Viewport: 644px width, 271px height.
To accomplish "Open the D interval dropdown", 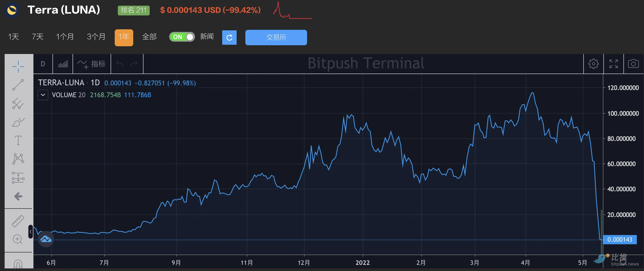I will (43, 64).
